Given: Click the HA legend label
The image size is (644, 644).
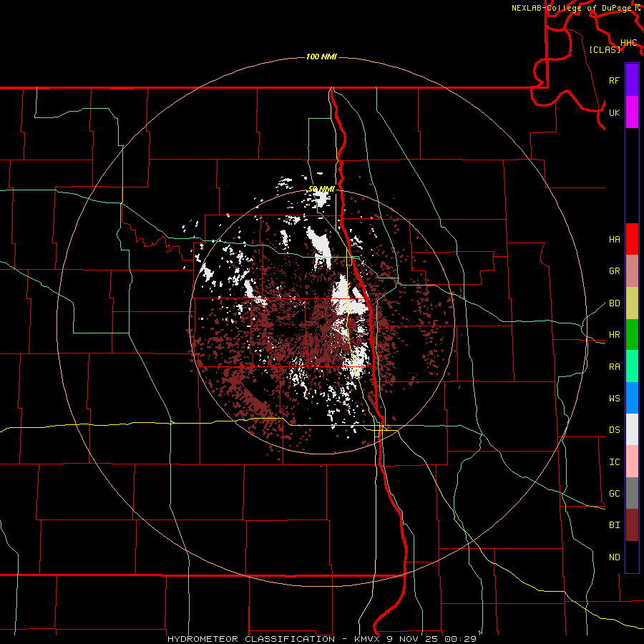Looking at the screenshot, I should click(x=614, y=239).
